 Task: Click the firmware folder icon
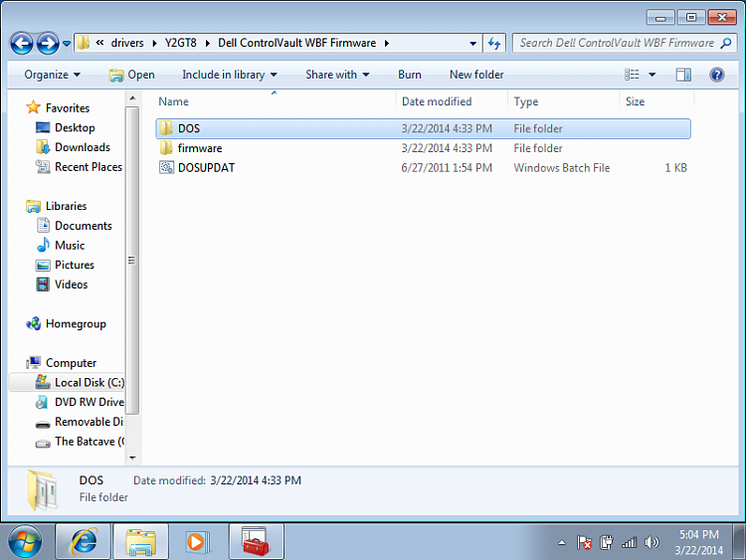(166, 148)
